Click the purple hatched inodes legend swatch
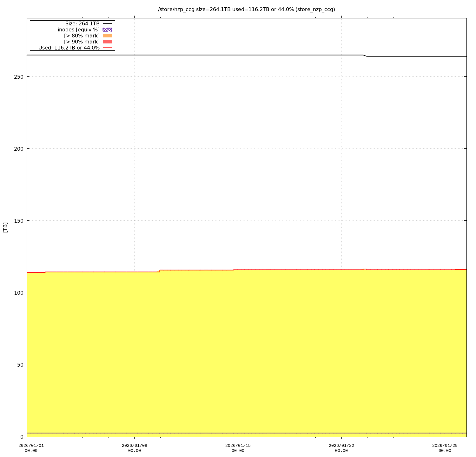 tap(107, 29)
